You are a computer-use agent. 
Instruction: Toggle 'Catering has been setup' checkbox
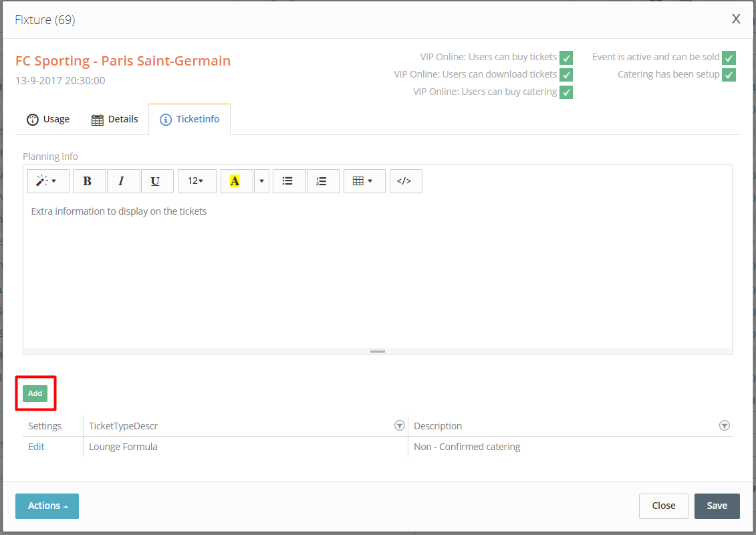729,75
